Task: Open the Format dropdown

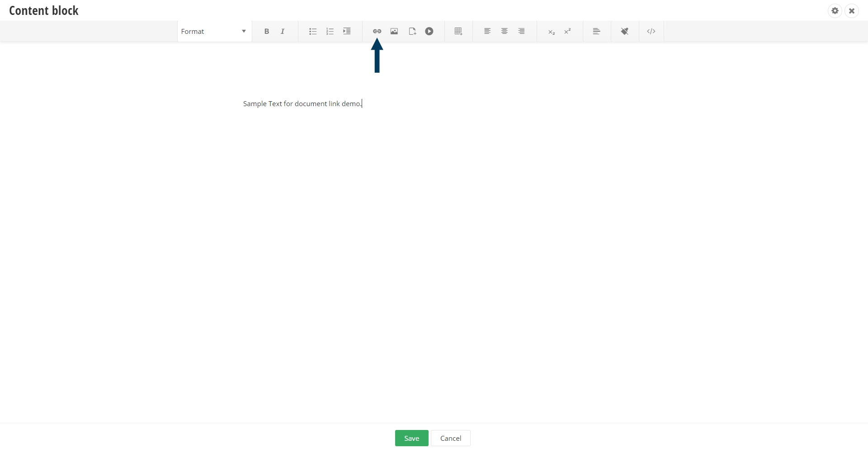Action: click(214, 31)
